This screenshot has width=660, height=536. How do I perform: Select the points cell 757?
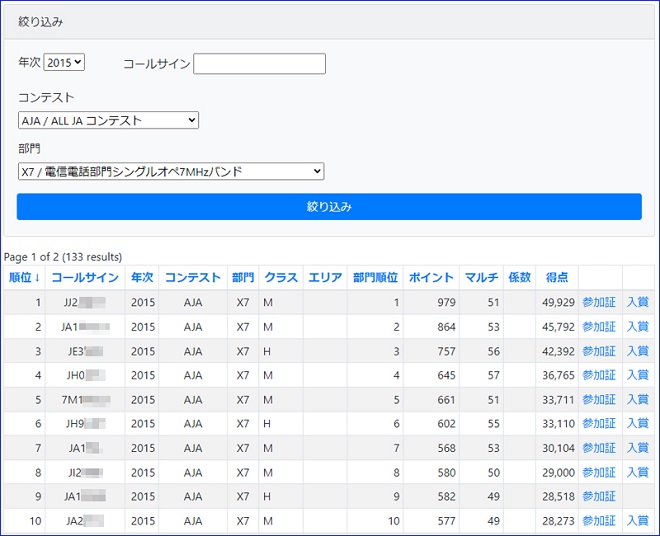[x=431, y=351]
